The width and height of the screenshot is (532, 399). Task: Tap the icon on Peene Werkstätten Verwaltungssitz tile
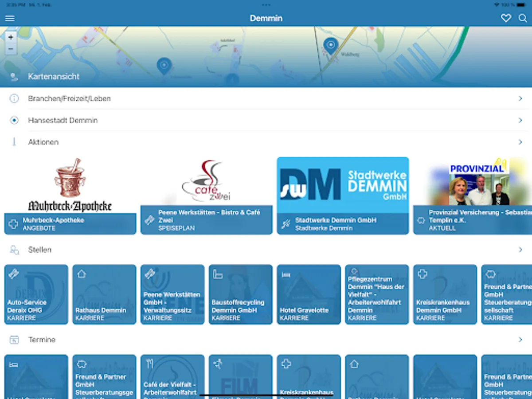tap(150, 274)
